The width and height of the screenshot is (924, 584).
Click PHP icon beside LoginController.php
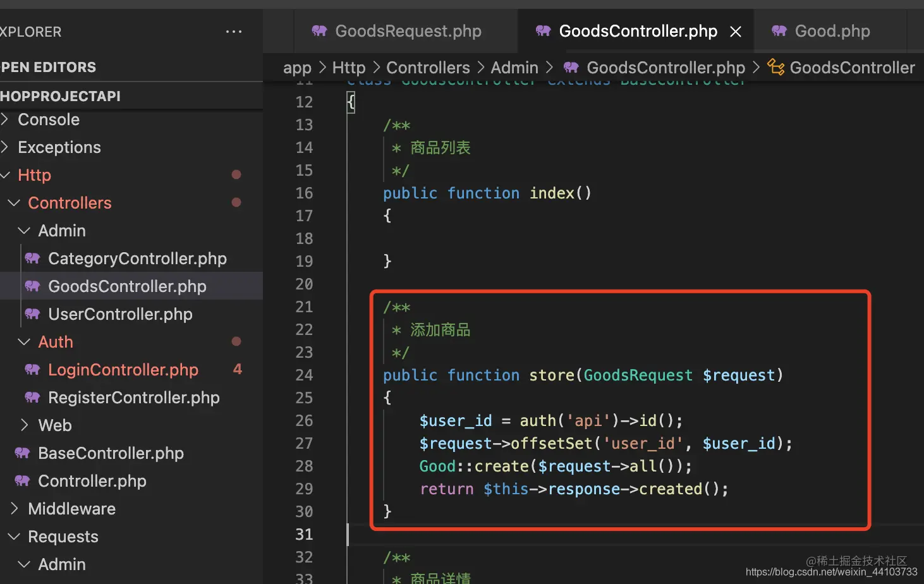[32, 370]
